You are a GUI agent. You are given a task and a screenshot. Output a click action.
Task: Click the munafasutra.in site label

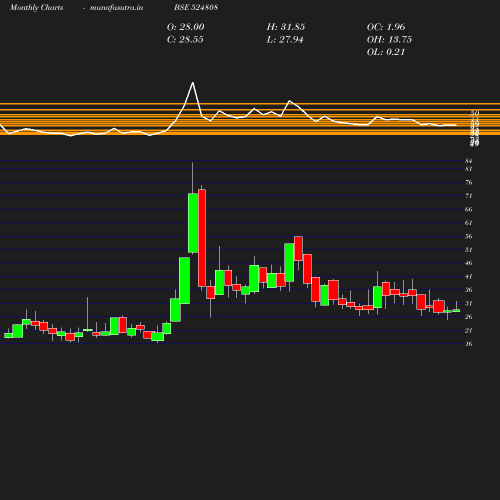click(116, 7)
